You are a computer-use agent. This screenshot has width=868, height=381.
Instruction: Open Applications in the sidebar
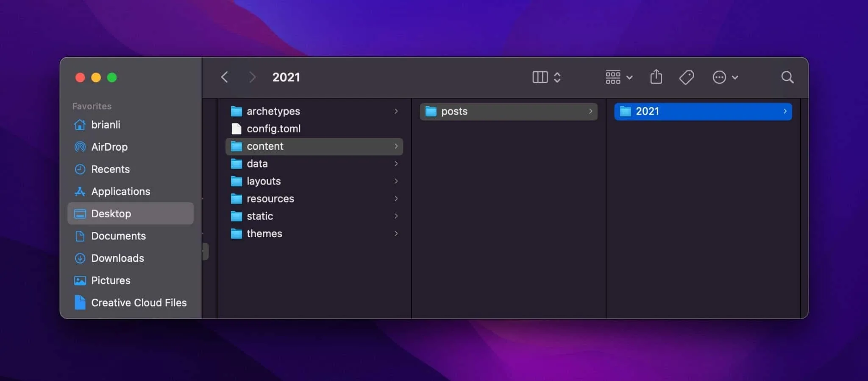(x=131, y=191)
